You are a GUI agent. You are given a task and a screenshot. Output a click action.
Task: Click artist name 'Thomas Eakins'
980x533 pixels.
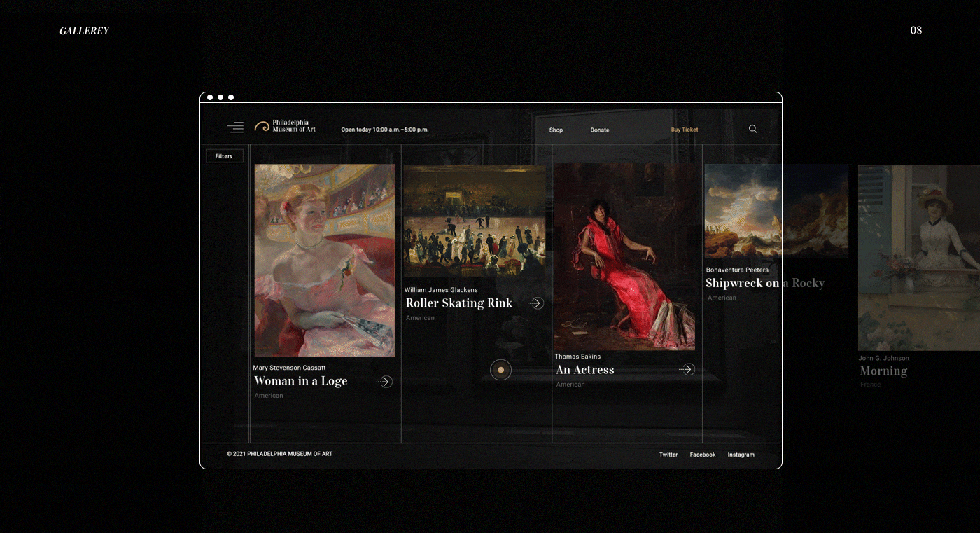click(x=577, y=357)
